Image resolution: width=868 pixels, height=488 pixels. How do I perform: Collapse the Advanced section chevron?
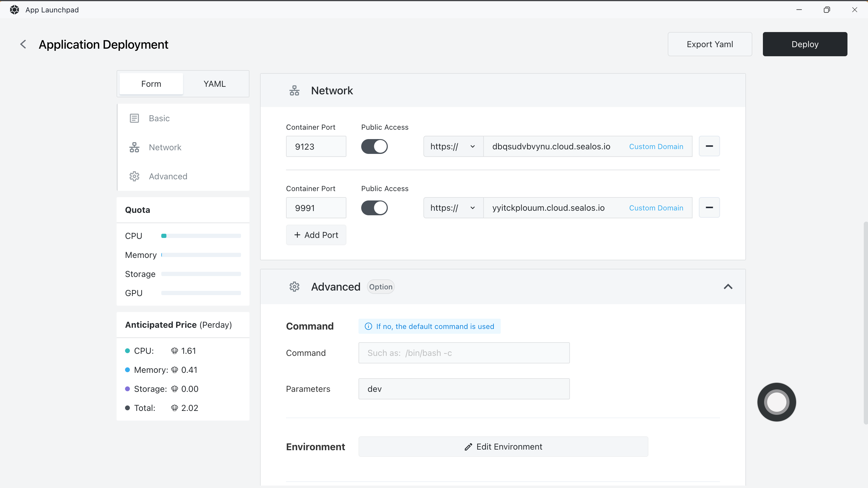[728, 287]
